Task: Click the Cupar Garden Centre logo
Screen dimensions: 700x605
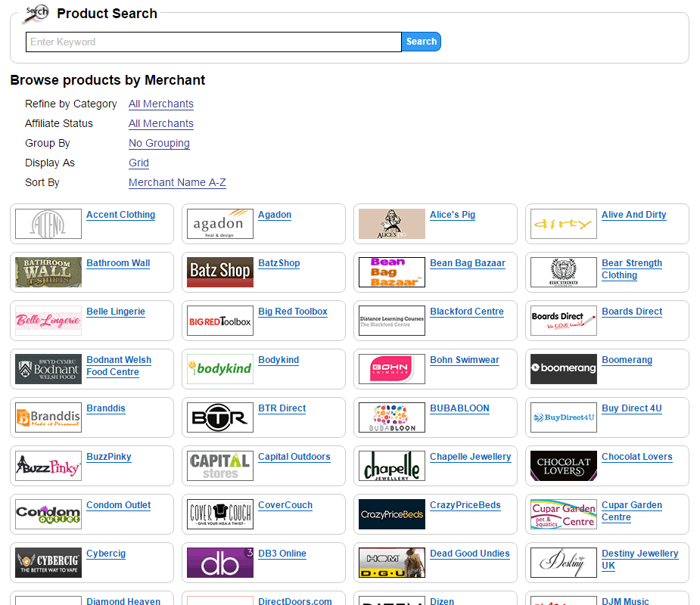Action: (x=564, y=514)
